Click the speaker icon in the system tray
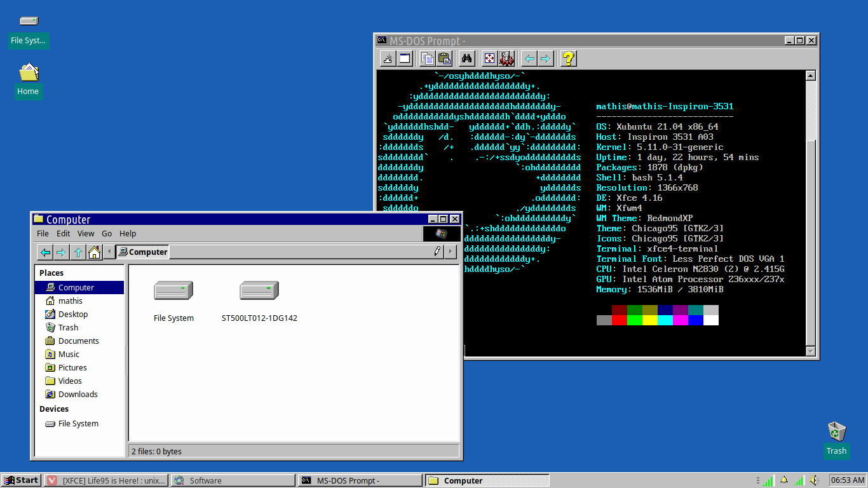 tap(814, 481)
